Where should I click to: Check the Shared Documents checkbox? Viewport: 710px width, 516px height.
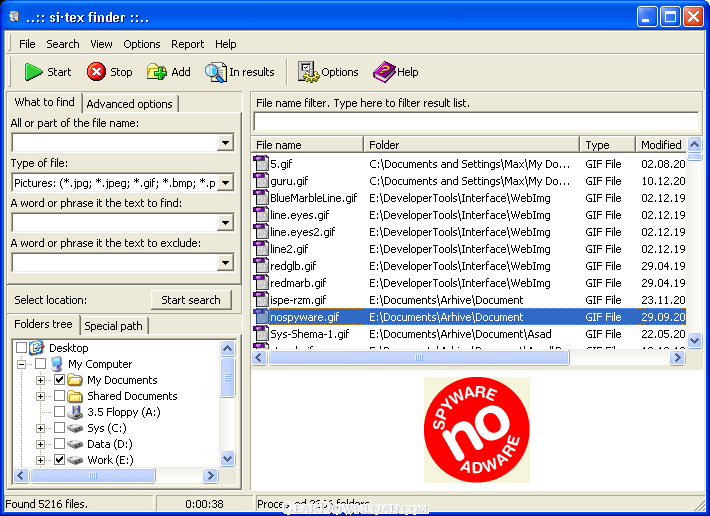tap(59, 396)
